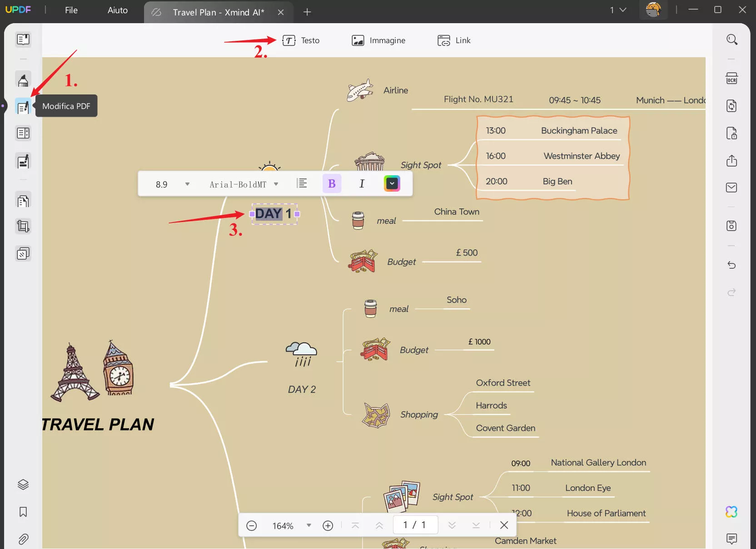Viewport: 756px width, 549px height.
Task: Open the Layers panel icon
Action: pos(23,485)
